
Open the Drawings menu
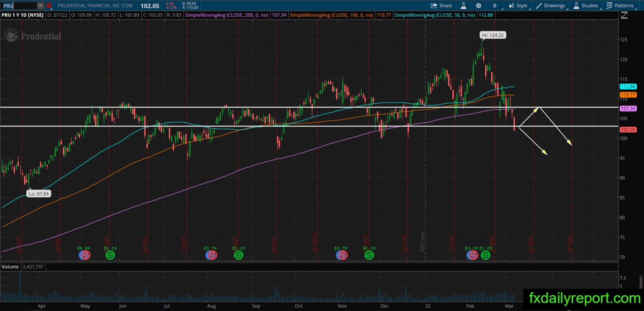551,6
